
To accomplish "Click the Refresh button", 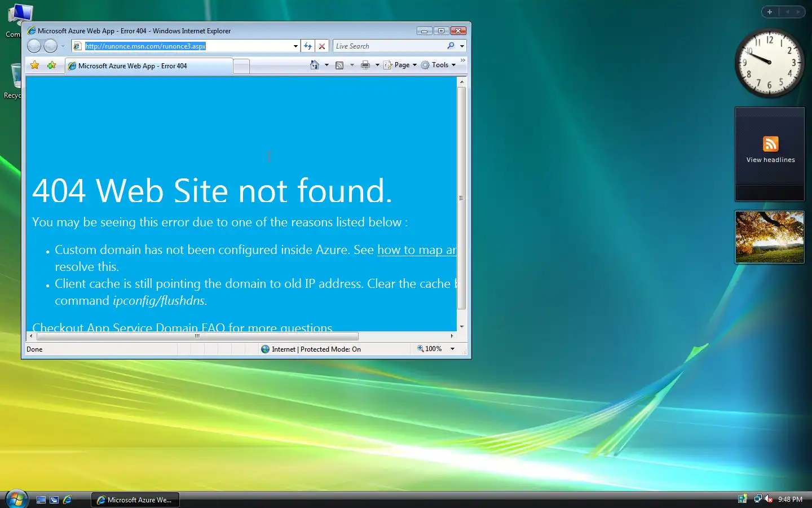I will click(308, 46).
